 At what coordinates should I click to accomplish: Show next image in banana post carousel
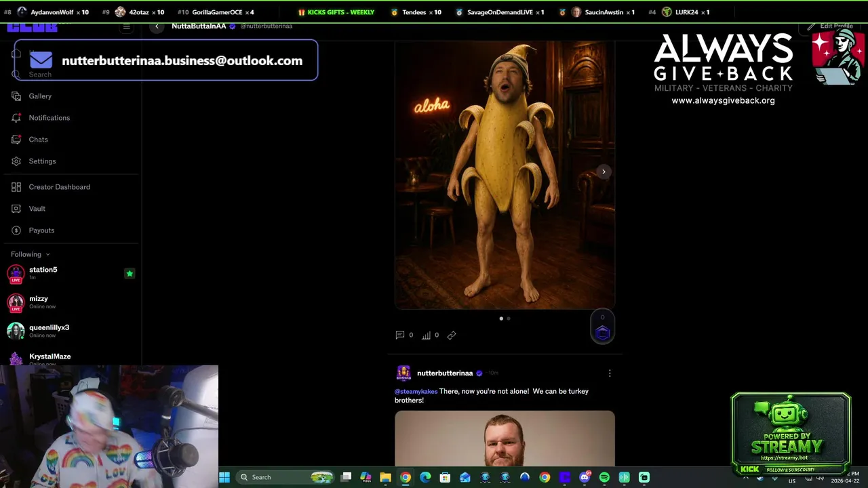click(604, 171)
